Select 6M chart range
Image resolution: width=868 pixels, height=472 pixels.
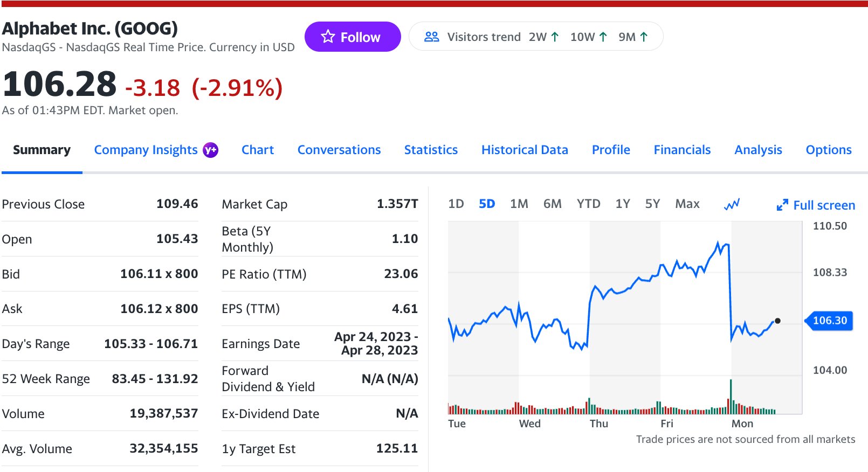pyautogui.click(x=553, y=204)
